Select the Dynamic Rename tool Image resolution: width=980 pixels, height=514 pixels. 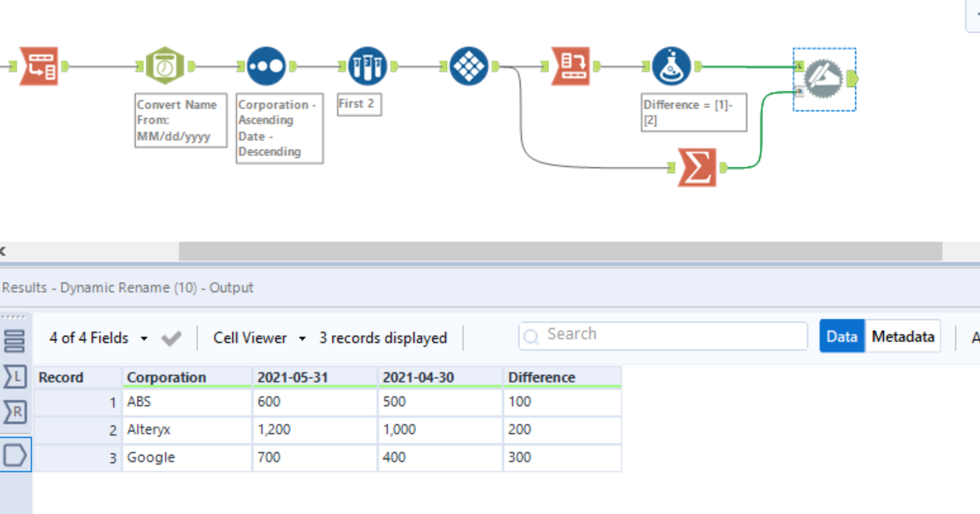pos(824,79)
